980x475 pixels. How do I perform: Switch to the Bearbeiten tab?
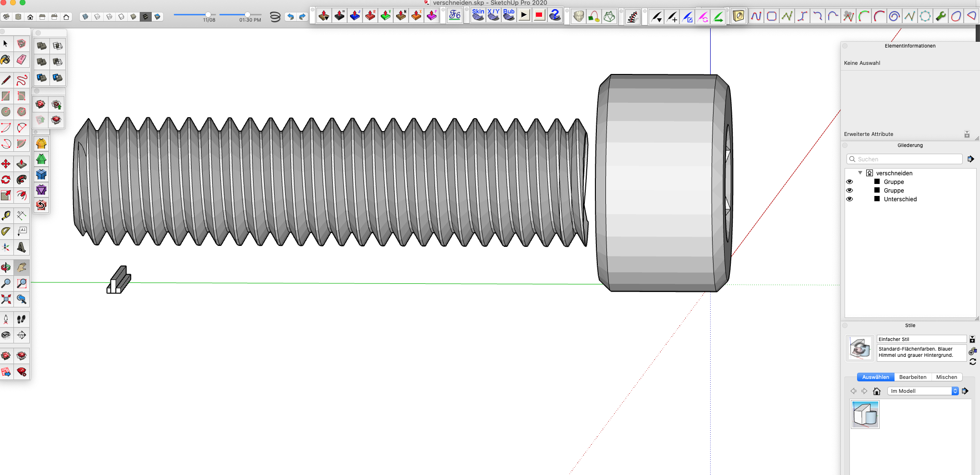pos(912,377)
